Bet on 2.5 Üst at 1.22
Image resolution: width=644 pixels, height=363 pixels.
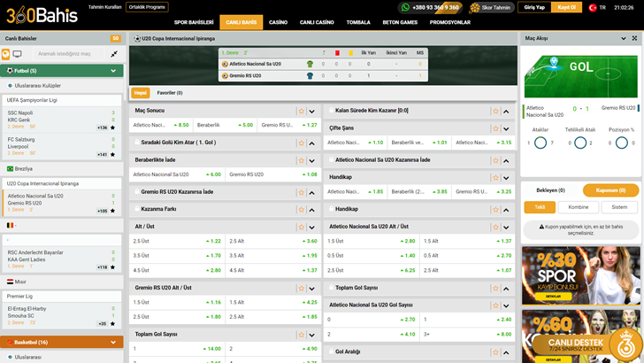(177, 242)
